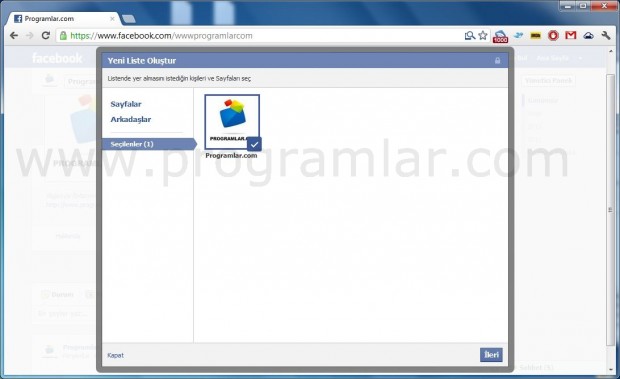Reload the page with the refresh icon
Screen dimensions: 620x379
click(45, 36)
